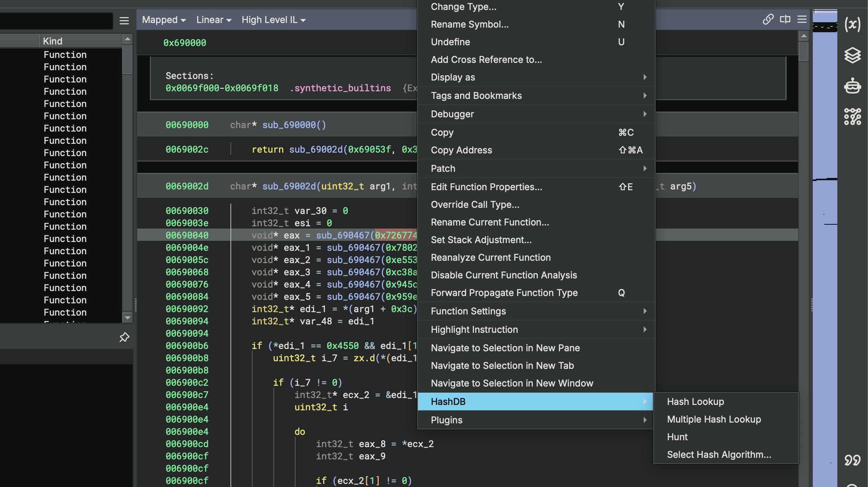Expand the Debugger submenu
This screenshot has height=487, width=868.
[x=536, y=114]
